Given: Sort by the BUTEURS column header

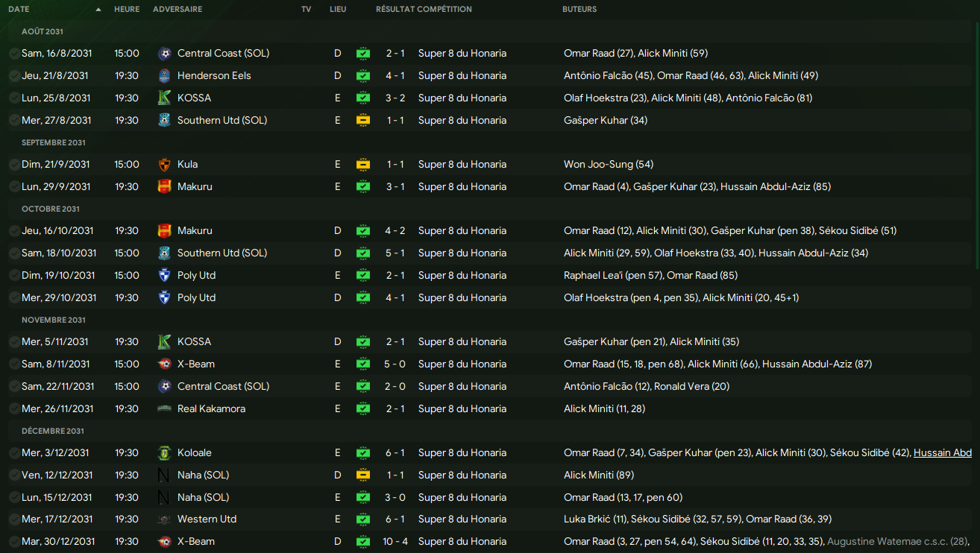Looking at the screenshot, I should (579, 10).
